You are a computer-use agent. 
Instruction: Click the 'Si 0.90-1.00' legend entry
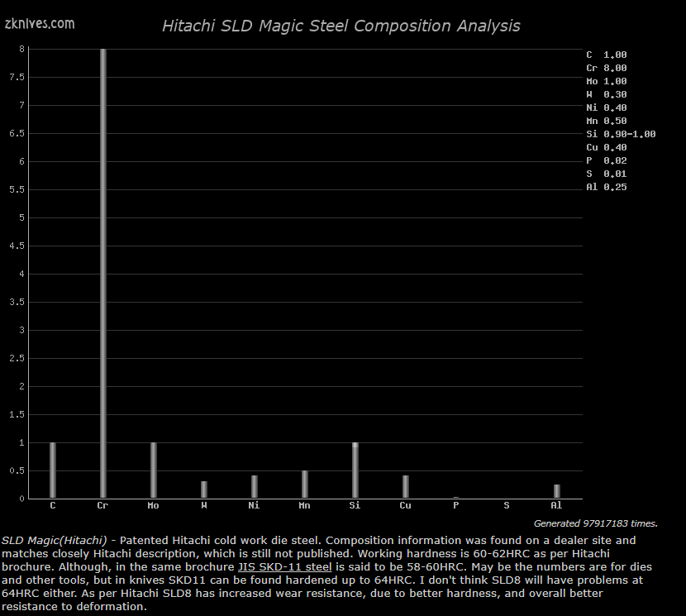tap(621, 134)
